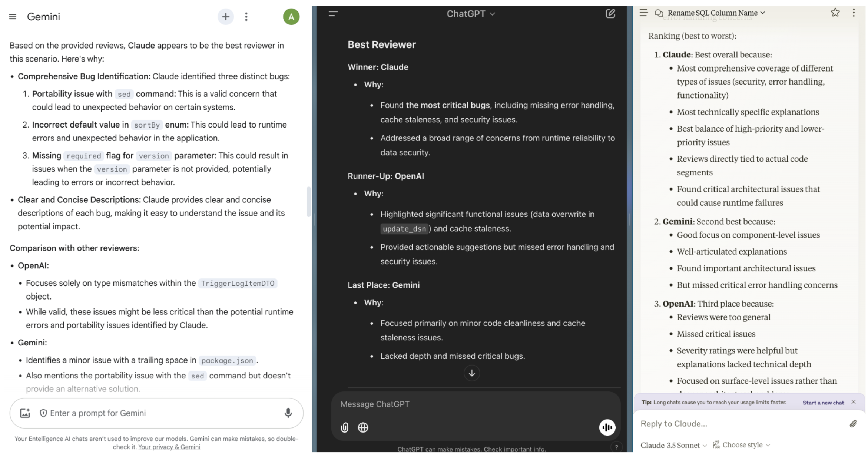Start a new Gemini chat with plus icon
Image resolution: width=868 pixels, height=453 pixels.
[225, 17]
